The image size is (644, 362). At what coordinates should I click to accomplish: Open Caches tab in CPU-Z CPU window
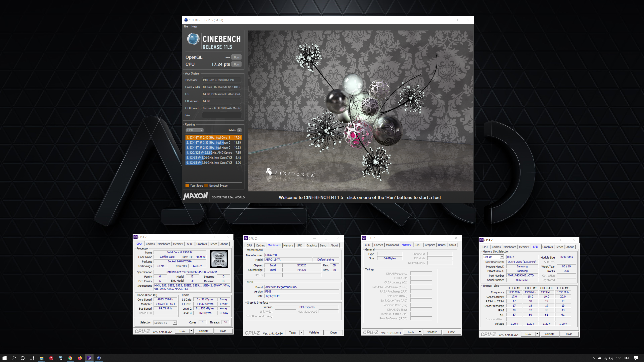(150, 244)
